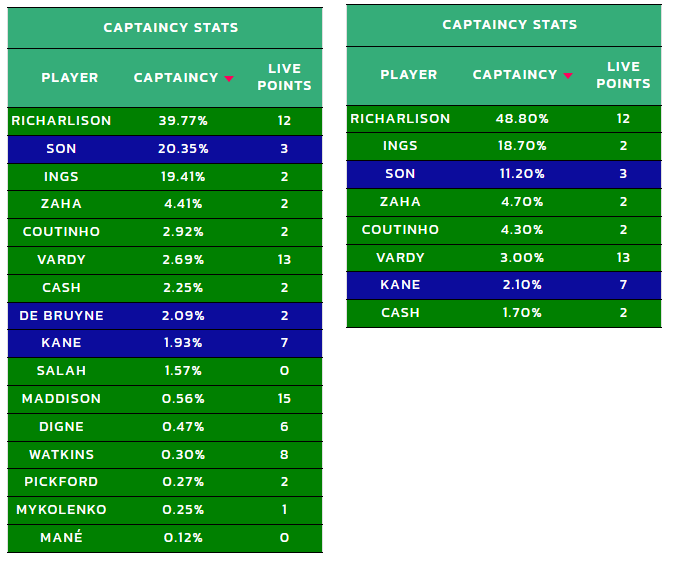Sort right table by CAPTAINCY header
This screenshot has height=580, width=673.
pos(515,75)
